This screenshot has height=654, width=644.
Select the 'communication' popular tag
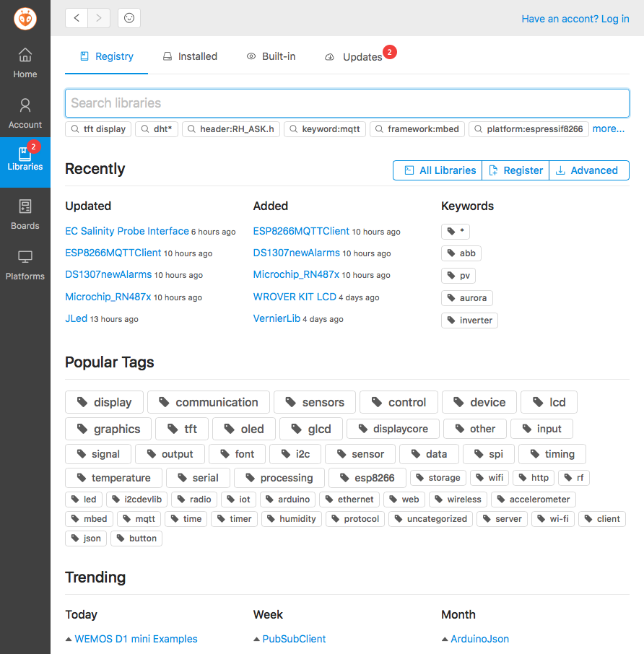point(209,402)
